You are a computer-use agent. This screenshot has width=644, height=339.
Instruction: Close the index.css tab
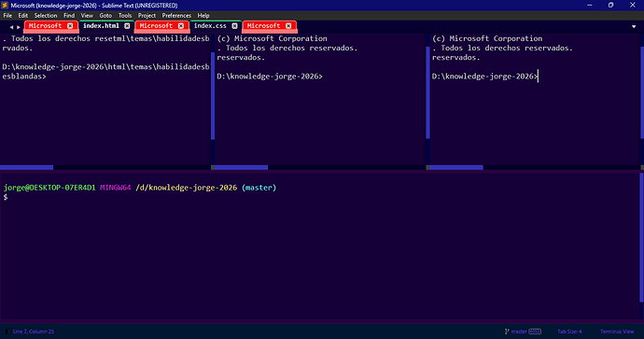click(234, 26)
